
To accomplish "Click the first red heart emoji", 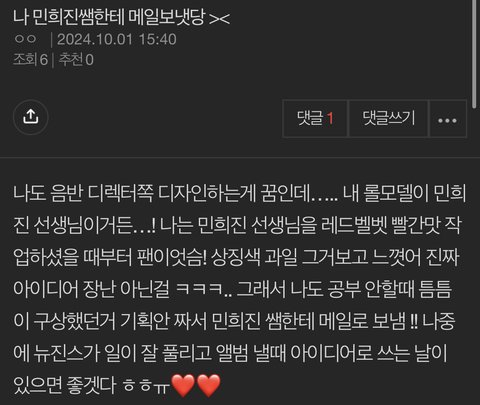I will [x=183, y=385].
